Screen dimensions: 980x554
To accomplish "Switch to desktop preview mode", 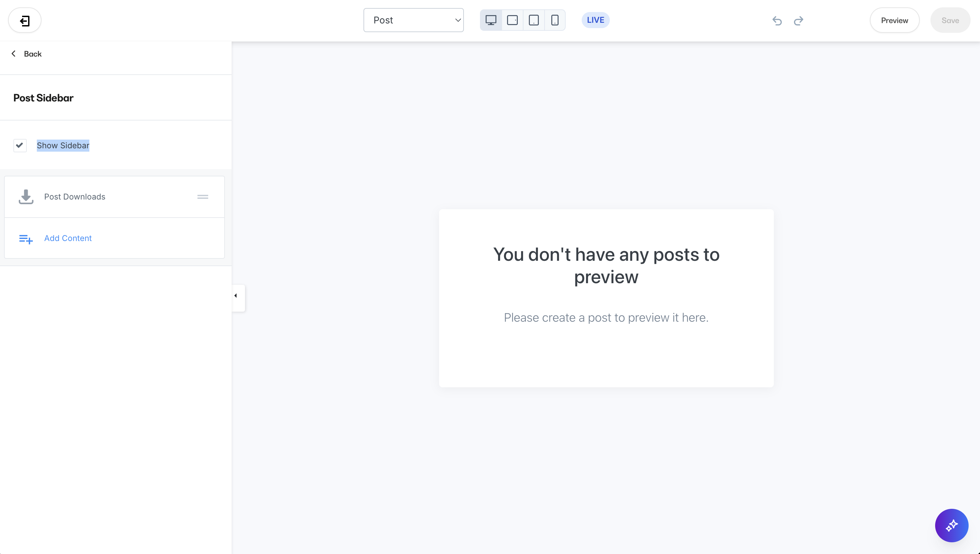I will click(x=491, y=20).
